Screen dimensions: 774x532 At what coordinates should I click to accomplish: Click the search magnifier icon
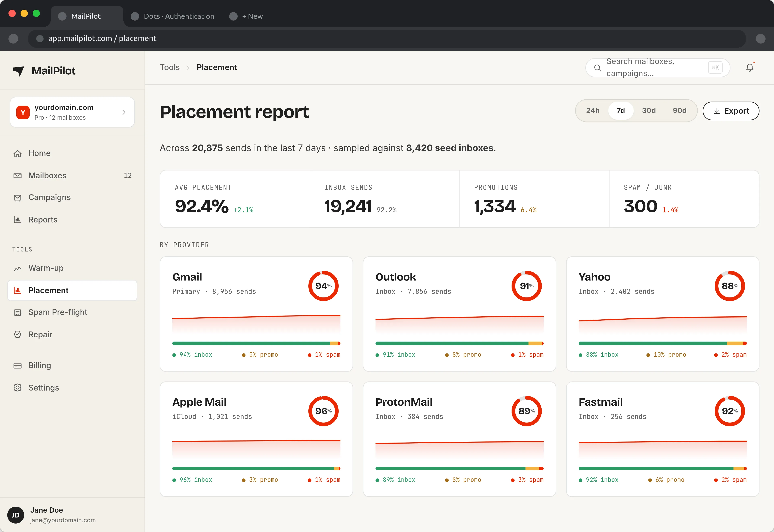[597, 68]
